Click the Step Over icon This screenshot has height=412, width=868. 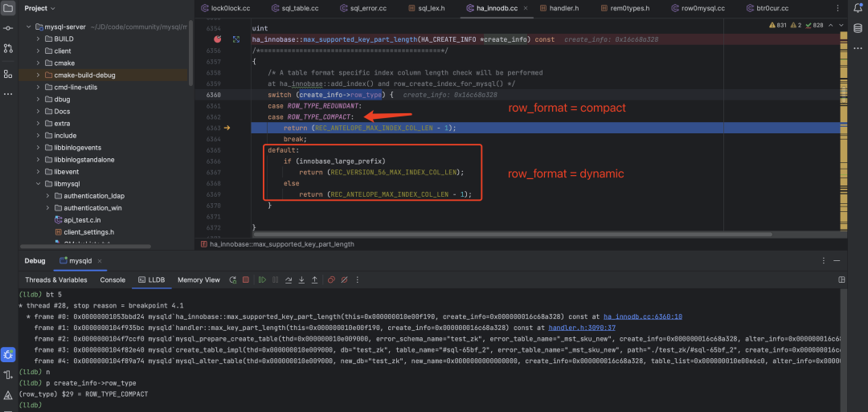tap(289, 279)
